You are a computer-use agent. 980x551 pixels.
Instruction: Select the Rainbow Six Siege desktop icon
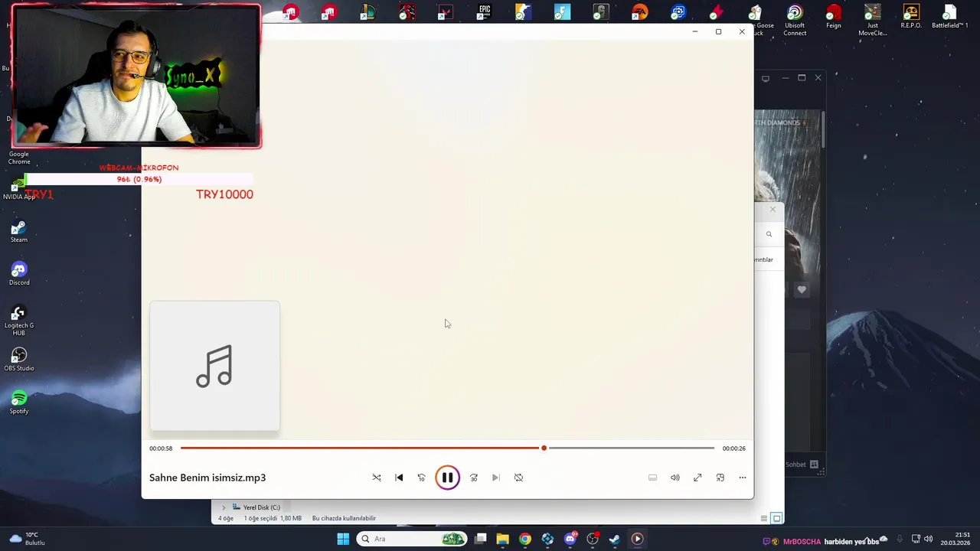[x=600, y=11]
